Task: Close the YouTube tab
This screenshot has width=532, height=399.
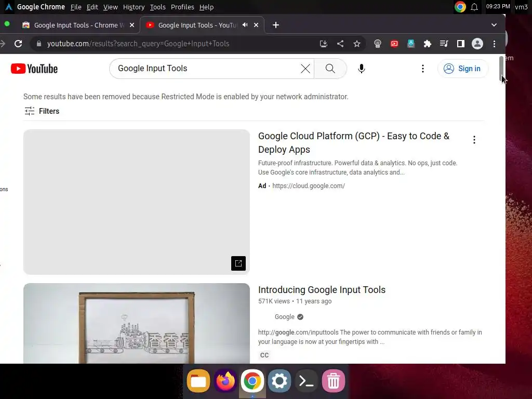Action: (x=256, y=25)
